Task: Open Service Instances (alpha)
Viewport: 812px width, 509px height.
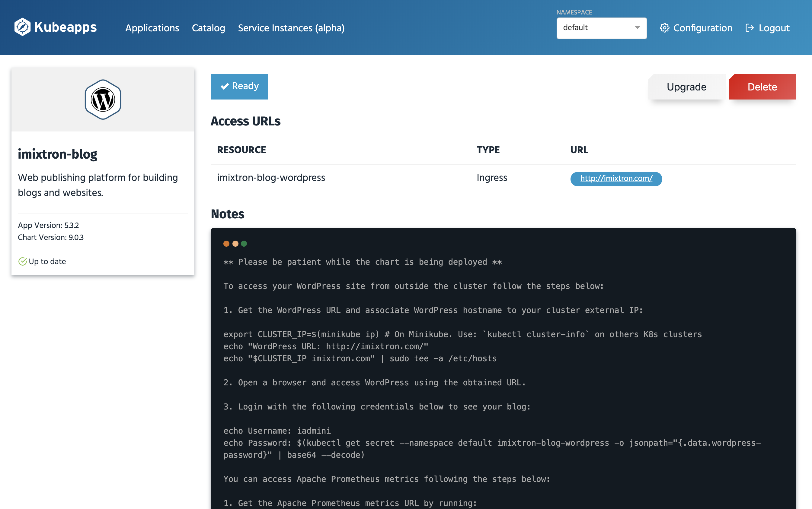Action: pos(291,28)
